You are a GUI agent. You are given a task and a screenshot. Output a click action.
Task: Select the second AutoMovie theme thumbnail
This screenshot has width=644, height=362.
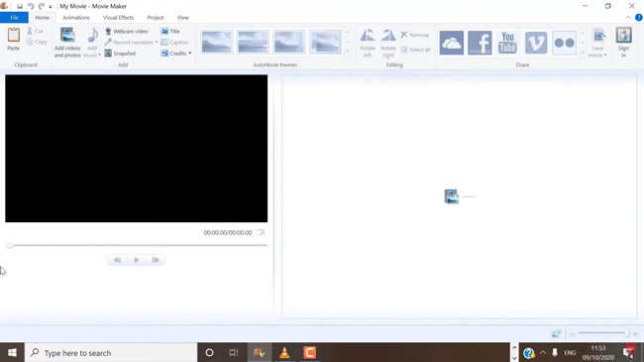(253, 42)
